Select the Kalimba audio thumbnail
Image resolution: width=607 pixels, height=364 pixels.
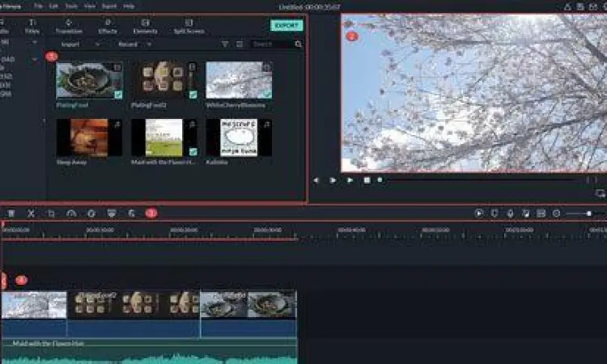(x=239, y=138)
